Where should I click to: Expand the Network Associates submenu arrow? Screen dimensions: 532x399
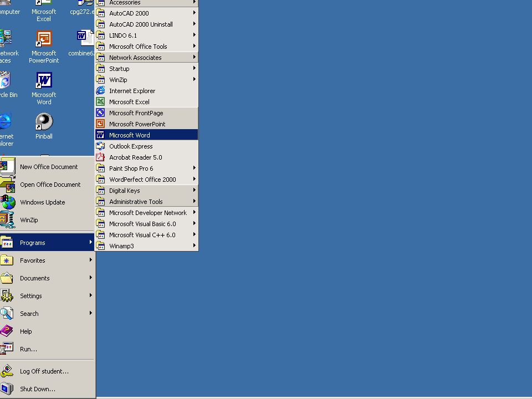pyautogui.click(x=195, y=57)
